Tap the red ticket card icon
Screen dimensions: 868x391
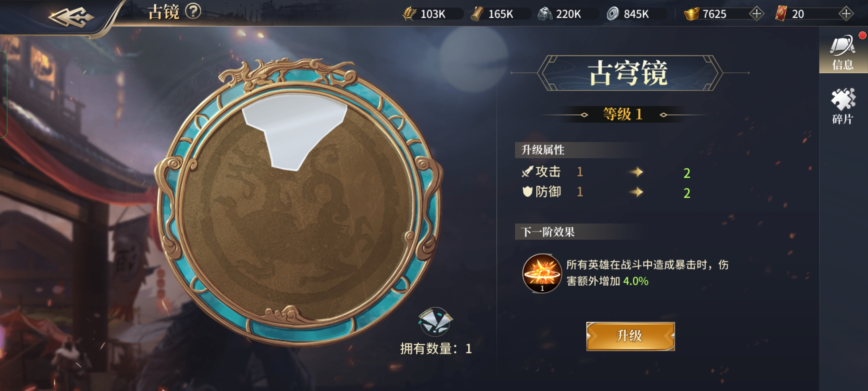(x=781, y=14)
